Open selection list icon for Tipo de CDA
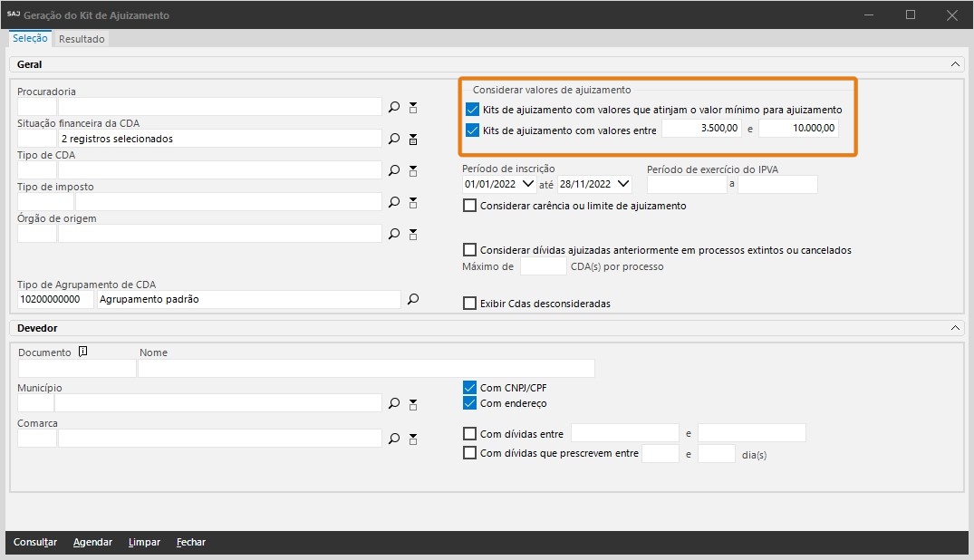This screenshot has width=974, height=560. [x=413, y=170]
